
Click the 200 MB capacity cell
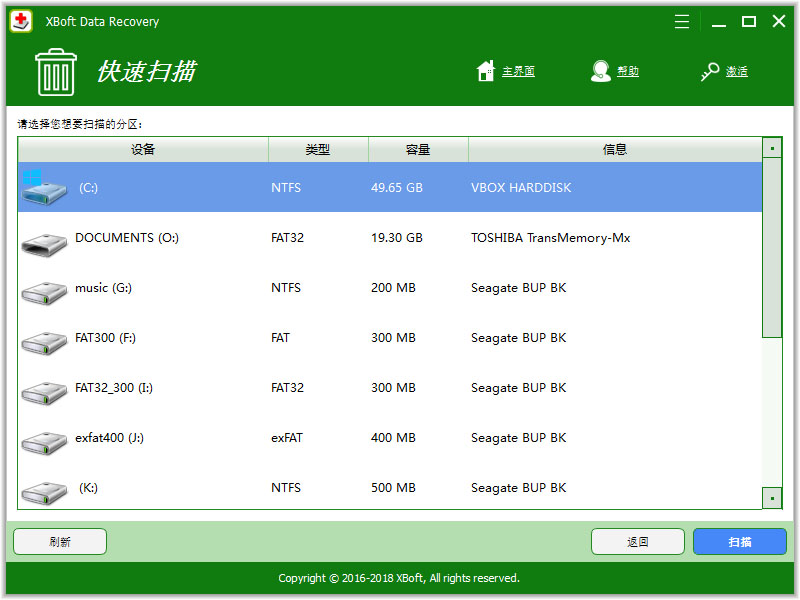393,288
